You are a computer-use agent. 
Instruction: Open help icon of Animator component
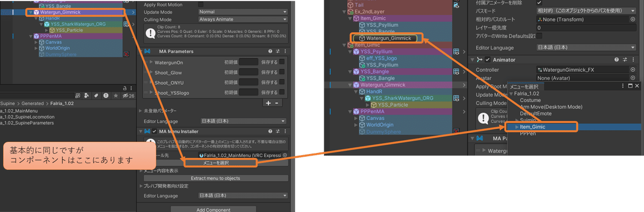point(617,60)
